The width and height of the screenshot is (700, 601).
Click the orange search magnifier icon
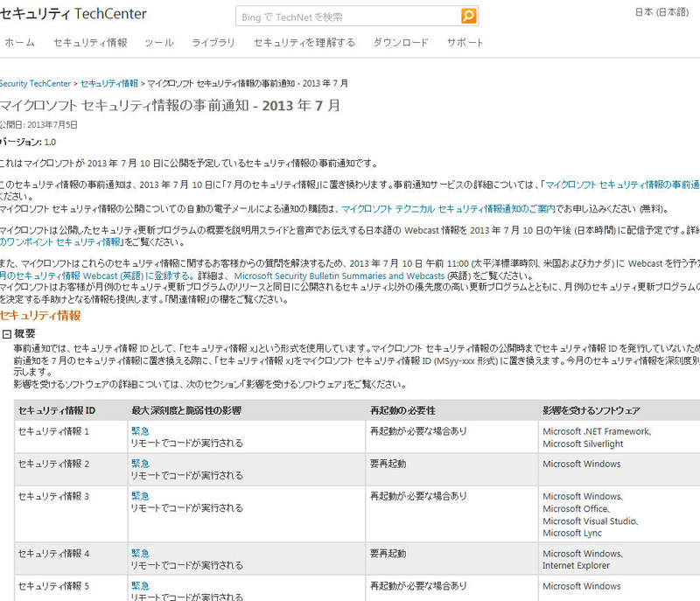[x=469, y=16]
